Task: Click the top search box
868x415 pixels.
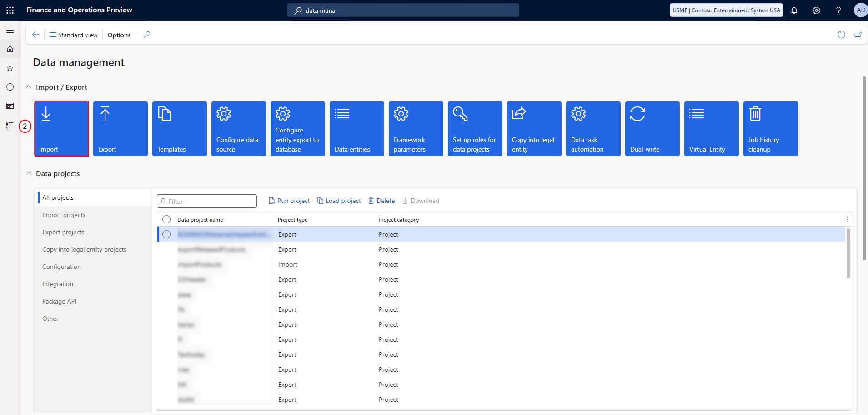Action: click(403, 10)
